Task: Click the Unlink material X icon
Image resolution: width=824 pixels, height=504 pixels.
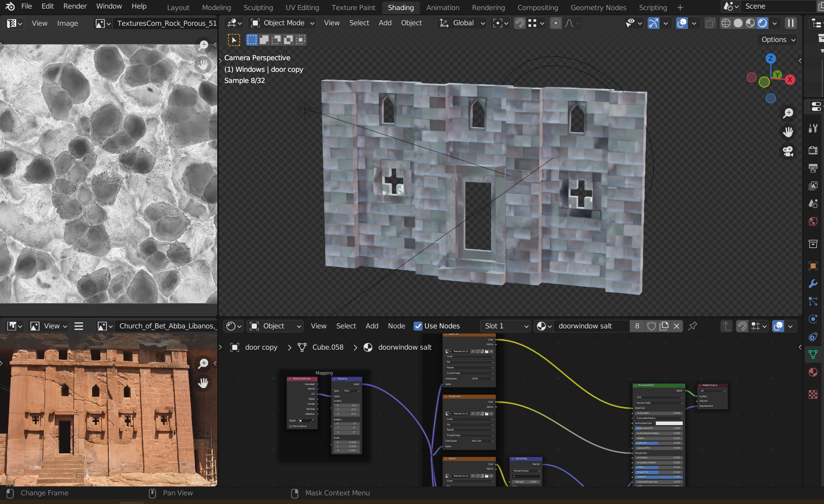Action: 677,326
